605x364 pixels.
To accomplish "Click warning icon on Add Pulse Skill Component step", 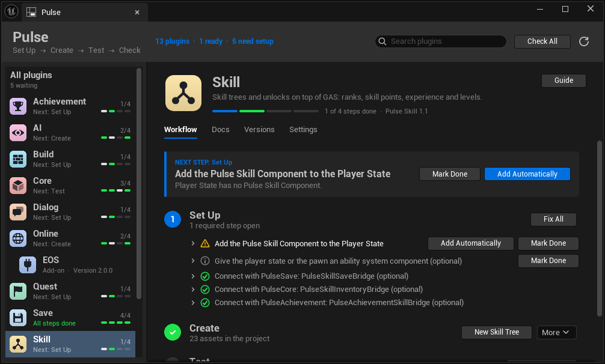I will point(205,243).
